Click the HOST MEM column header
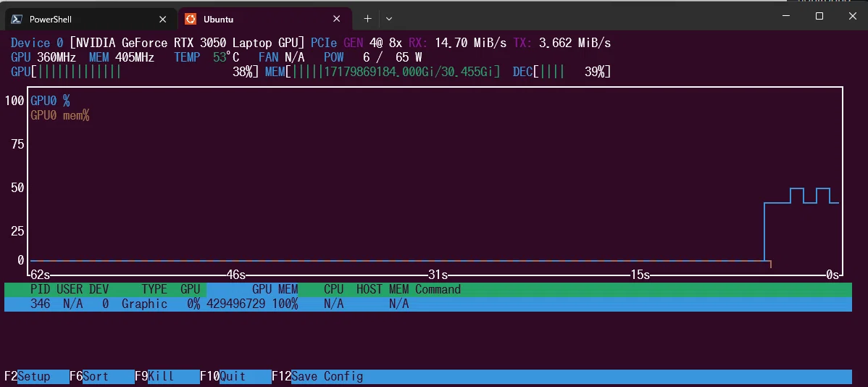868x387 pixels. coord(383,289)
